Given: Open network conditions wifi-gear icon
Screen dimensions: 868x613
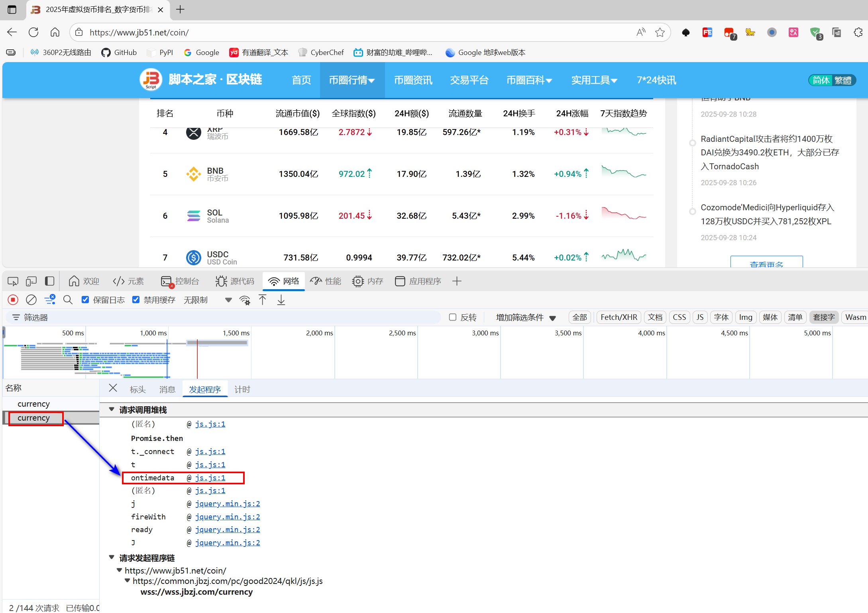Looking at the screenshot, I should click(x=245, y=300).
